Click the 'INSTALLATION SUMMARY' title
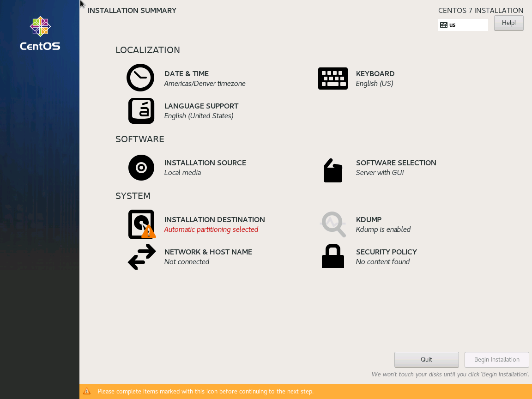Image resolution: width=532 pixels, height=399 pixels. [x=132, y=11]
